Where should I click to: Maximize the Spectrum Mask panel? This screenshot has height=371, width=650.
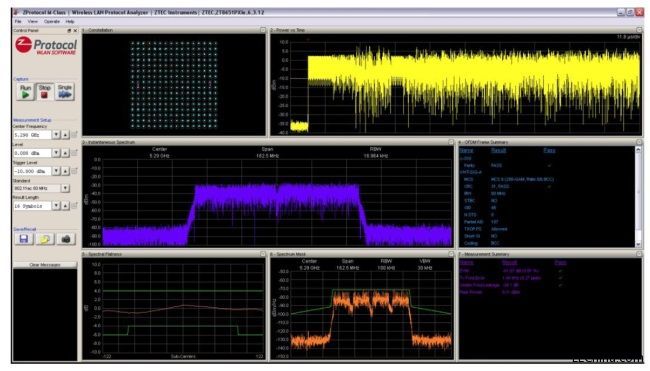click(x=451, y=254)
